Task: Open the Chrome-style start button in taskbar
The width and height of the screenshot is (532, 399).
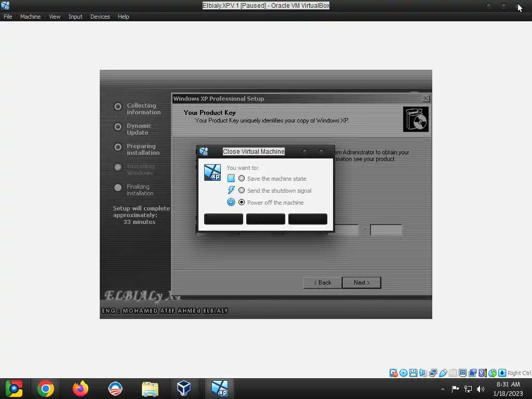Action: [x=14, y=389]
